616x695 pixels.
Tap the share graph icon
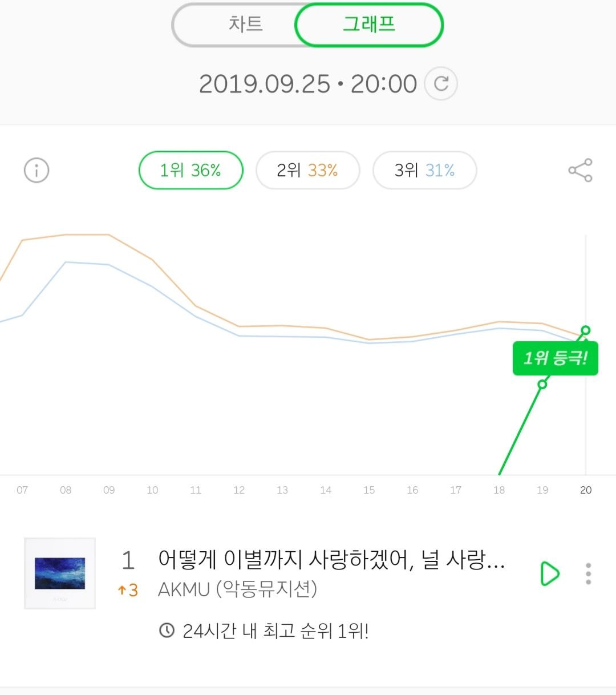tap(580, 170)
